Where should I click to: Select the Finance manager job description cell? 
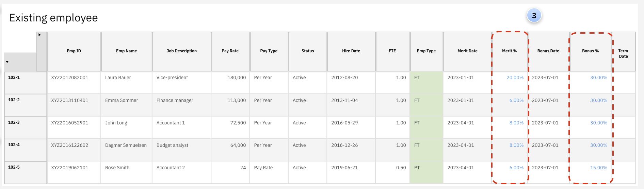(x=175, y=101)
